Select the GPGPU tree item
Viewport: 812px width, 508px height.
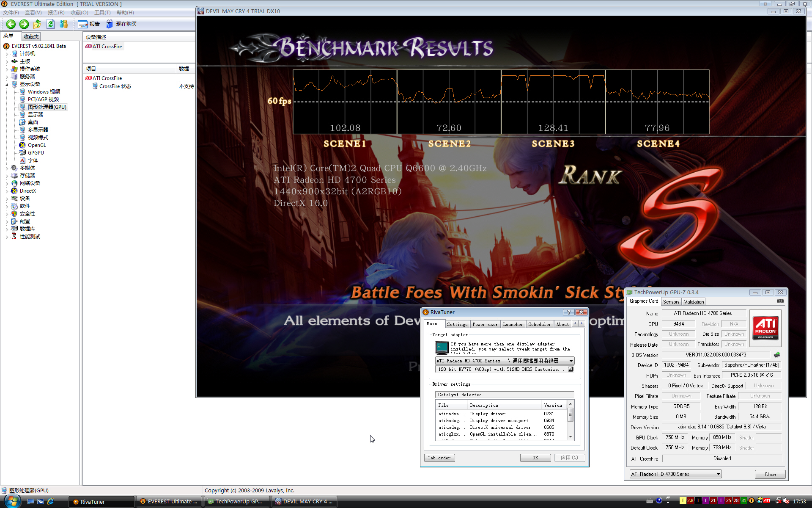pyautogui.click(x=36, y=153)
